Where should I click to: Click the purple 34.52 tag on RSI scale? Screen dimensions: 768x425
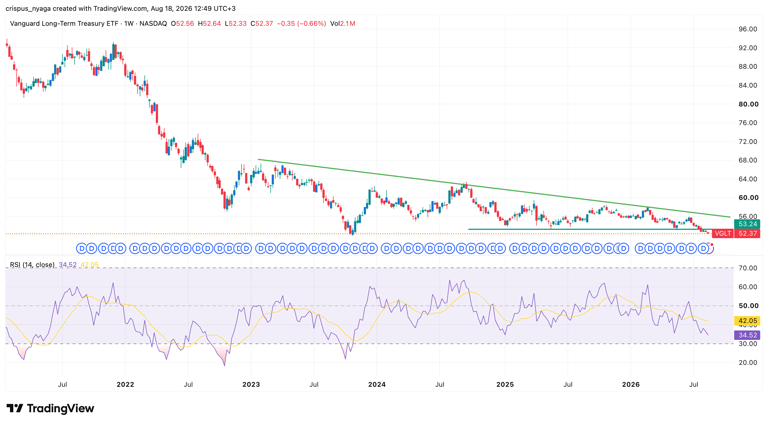coord(747,335)
